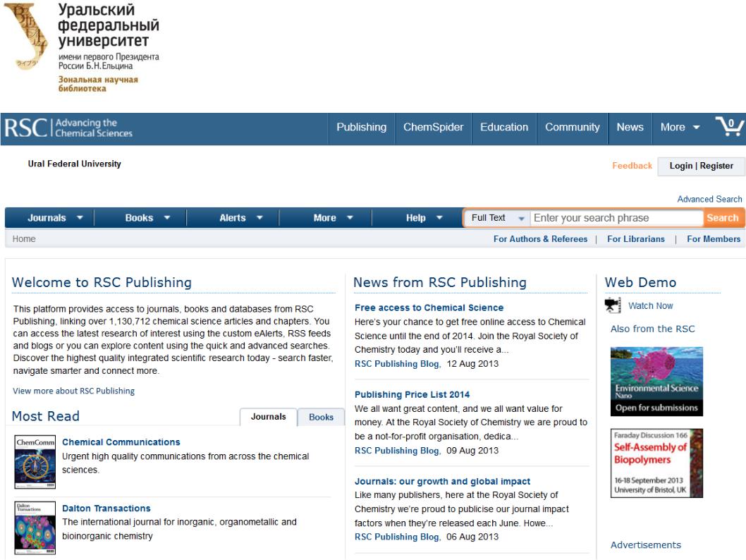Switch to the Journals tab in Most Read
This screenshot has width=746, height=560.
click(269, 417)
